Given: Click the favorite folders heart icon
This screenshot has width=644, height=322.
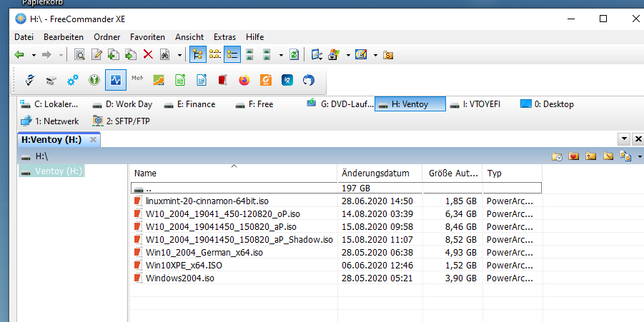Looking at the screenshot, I should coord(574,156).
